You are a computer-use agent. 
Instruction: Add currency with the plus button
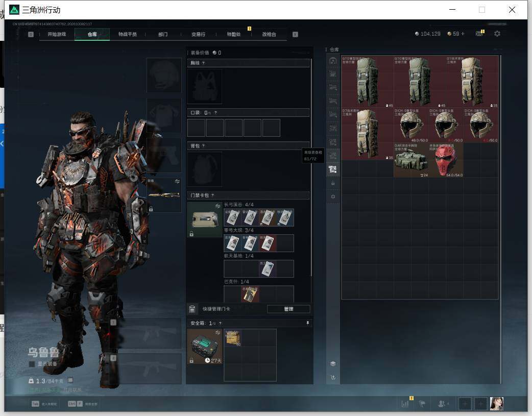463,34
